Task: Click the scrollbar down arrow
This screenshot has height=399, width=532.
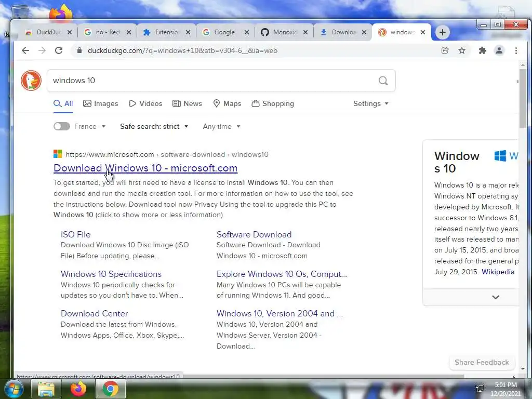Action: pyautogui.click(x=523, y=368)
